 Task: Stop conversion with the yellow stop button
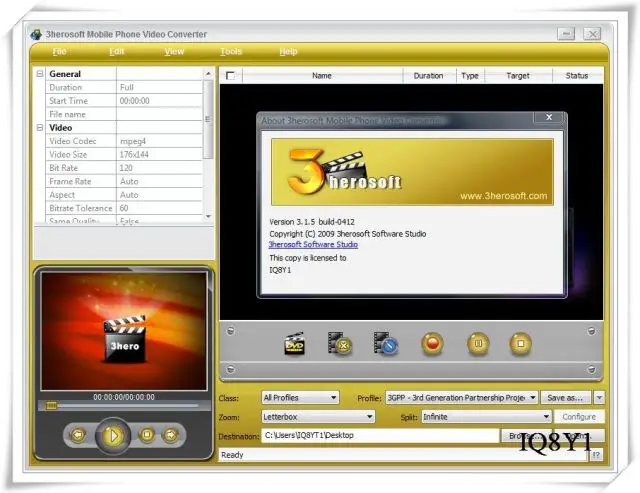pyautogui.click(x=521, y=344)
